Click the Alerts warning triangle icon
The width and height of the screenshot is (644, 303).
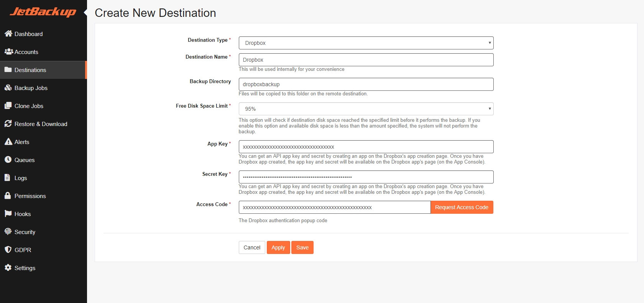pos(8,142)
